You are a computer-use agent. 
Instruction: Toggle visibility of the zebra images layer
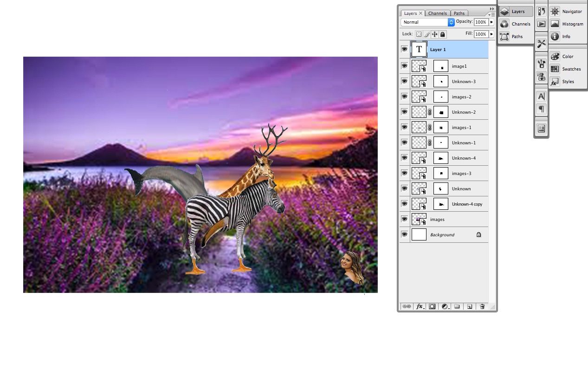click(x=404, y=219)
